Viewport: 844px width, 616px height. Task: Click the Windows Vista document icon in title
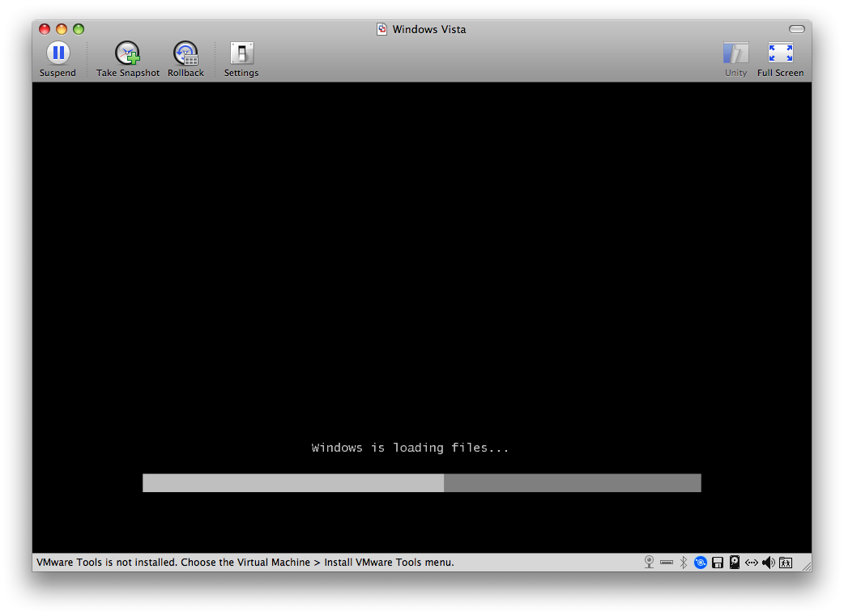(x=382, y=29)
